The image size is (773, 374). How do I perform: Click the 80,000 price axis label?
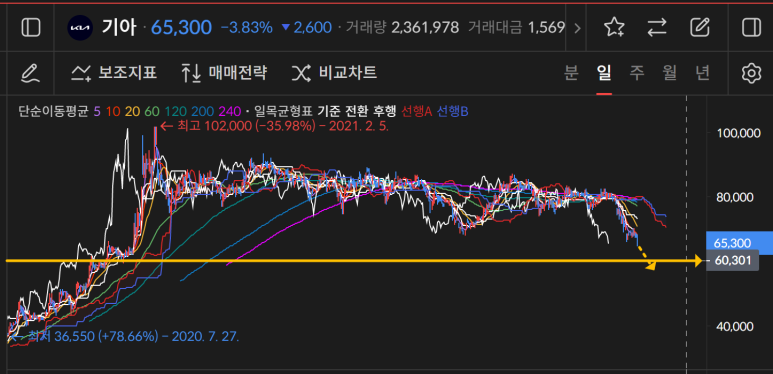point(736,198)
